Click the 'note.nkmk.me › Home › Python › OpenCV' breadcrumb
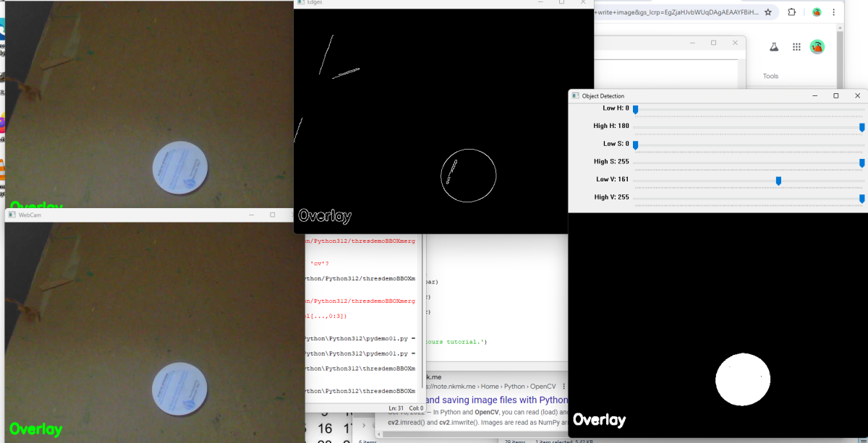The image size is (868, 443). [x=490, y=387]
